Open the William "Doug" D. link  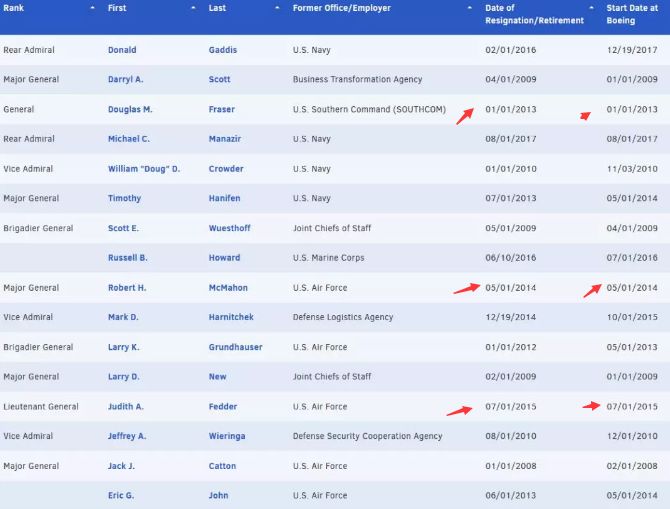point(144,169)
